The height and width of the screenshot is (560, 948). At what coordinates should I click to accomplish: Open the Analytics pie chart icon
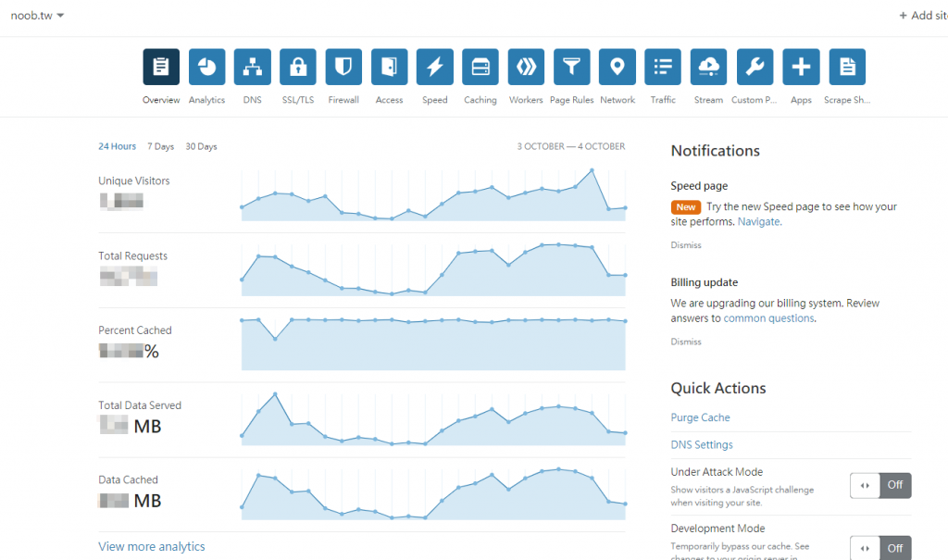coord(206,67)
